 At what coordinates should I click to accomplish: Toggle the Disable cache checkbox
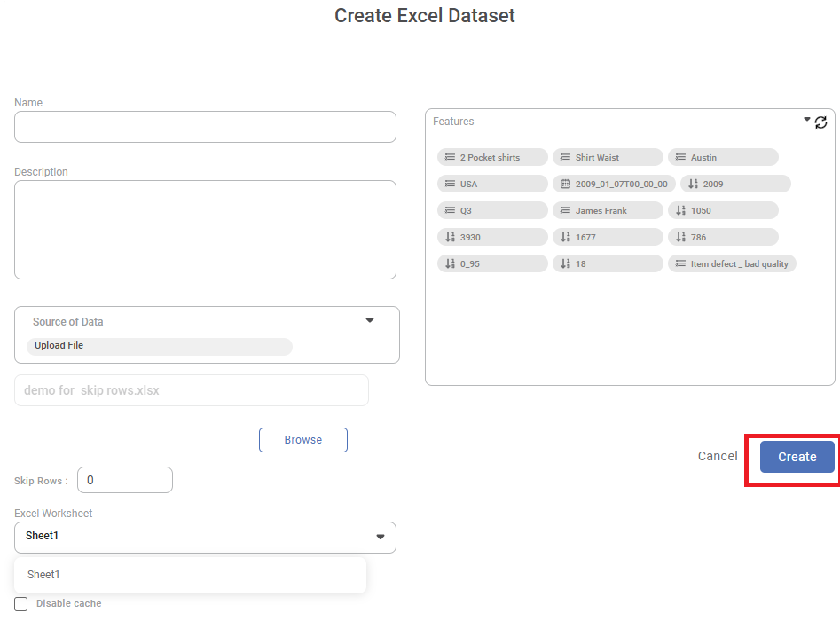pyautogui.click(x=21, y=604)
